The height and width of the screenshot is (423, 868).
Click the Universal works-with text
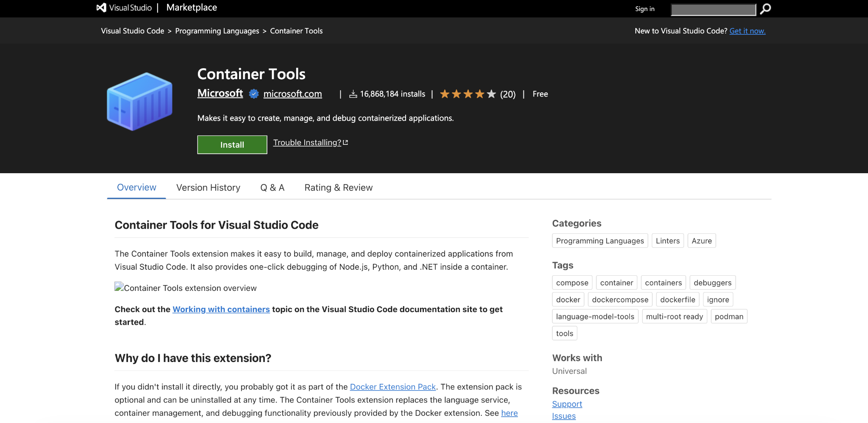[569, 371]
